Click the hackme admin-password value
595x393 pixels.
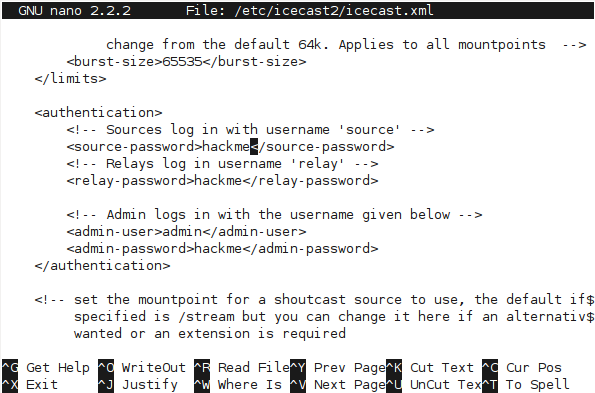tap(218, 248)
